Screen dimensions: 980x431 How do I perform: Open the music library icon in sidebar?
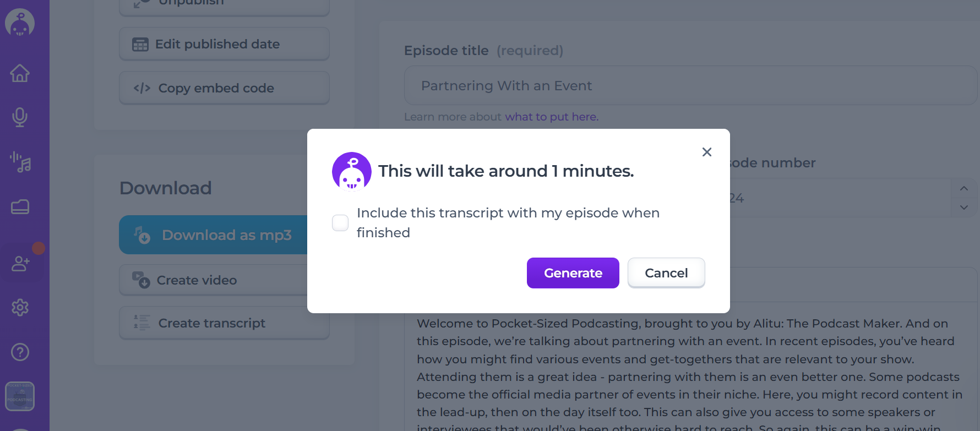pos(20,162)
